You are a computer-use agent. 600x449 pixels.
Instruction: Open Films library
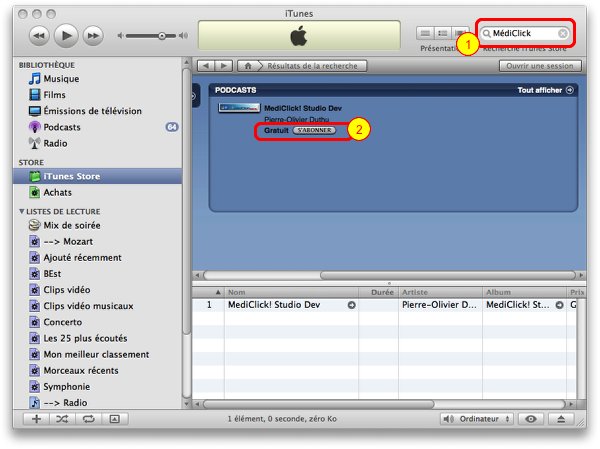coord(54,95)
